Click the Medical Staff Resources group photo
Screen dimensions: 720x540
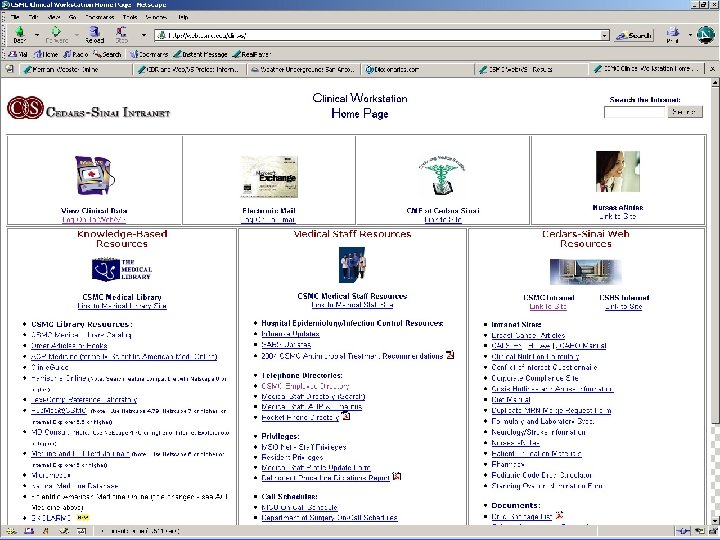[x=352, y=265]
